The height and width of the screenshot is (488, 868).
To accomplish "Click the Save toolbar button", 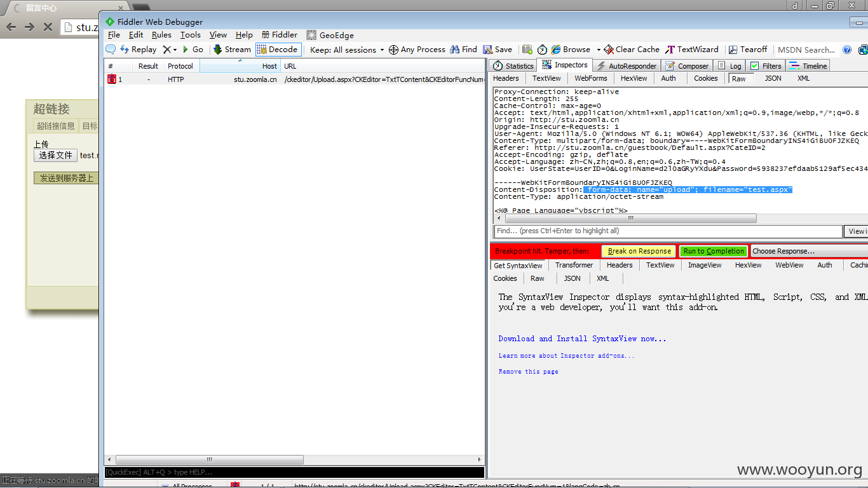I will [x=498, y=50].
